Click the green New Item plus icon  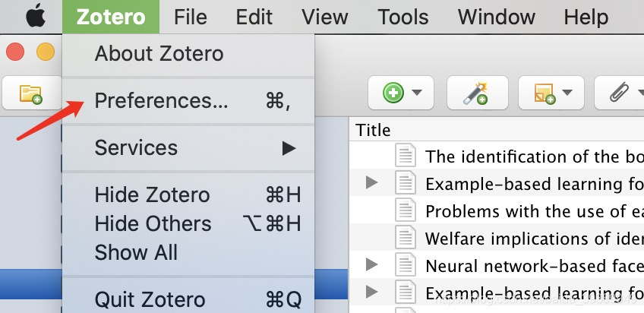[x=393, y=93]
